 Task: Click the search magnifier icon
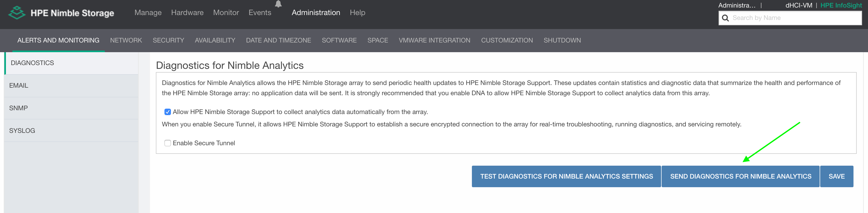coord(725,18)
